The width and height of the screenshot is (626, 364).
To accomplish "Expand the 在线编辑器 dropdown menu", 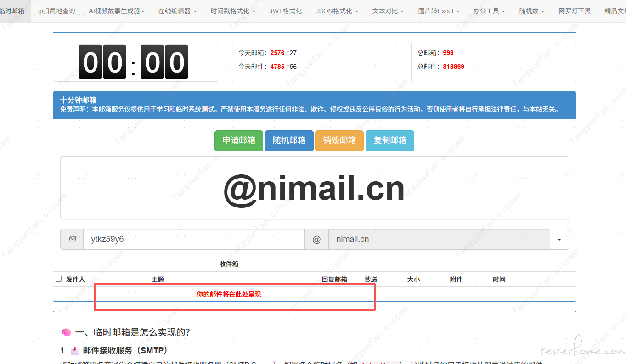I will pos(178,11).
